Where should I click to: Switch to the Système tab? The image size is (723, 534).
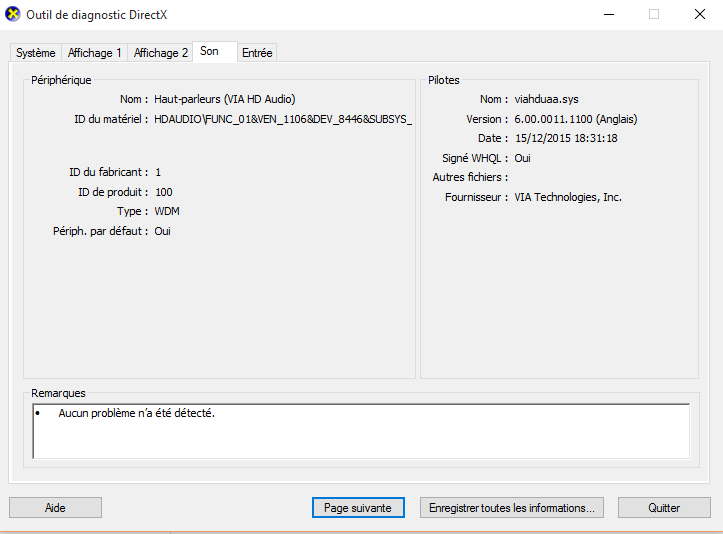coord(36,53)
